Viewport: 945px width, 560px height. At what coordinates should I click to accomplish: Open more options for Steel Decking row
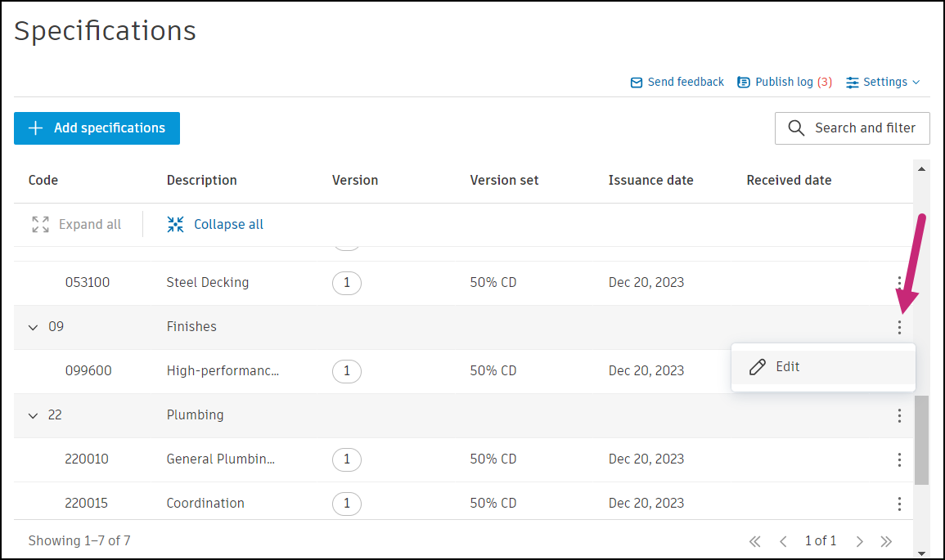click(x=899, y=283)
